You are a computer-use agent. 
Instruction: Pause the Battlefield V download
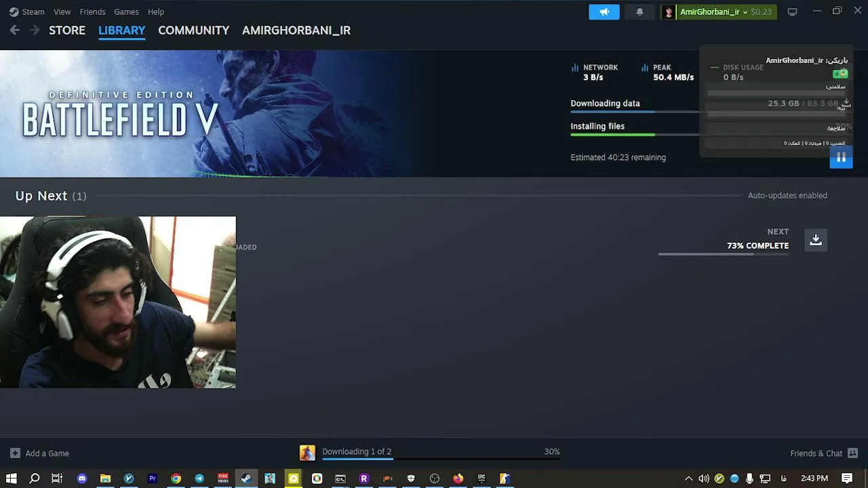(841, 157)
